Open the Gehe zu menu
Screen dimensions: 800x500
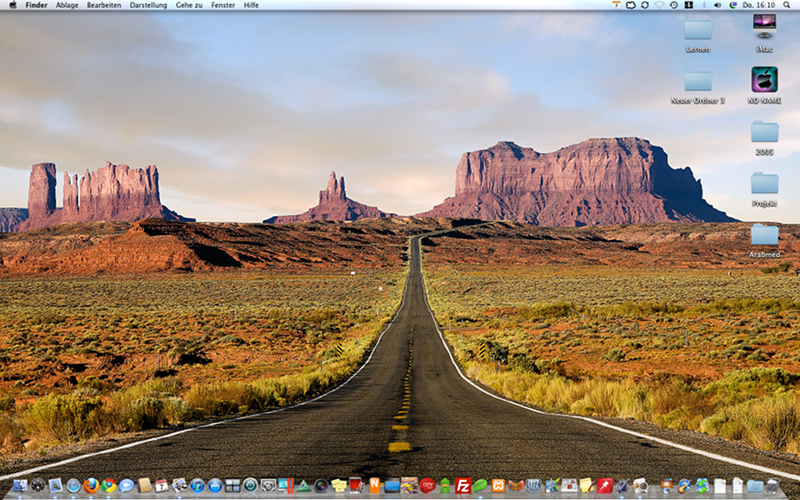click(188, 5)
